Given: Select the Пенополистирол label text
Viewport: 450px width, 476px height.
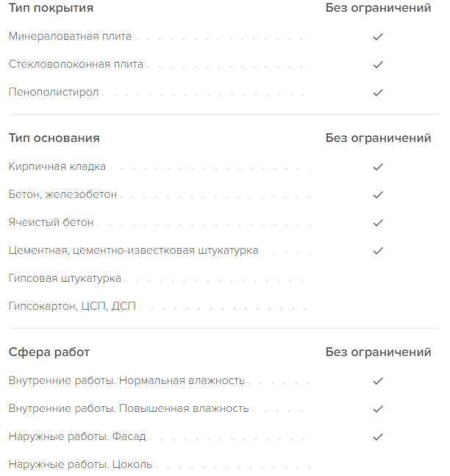Looking at the screenshot, I should 54,92.
